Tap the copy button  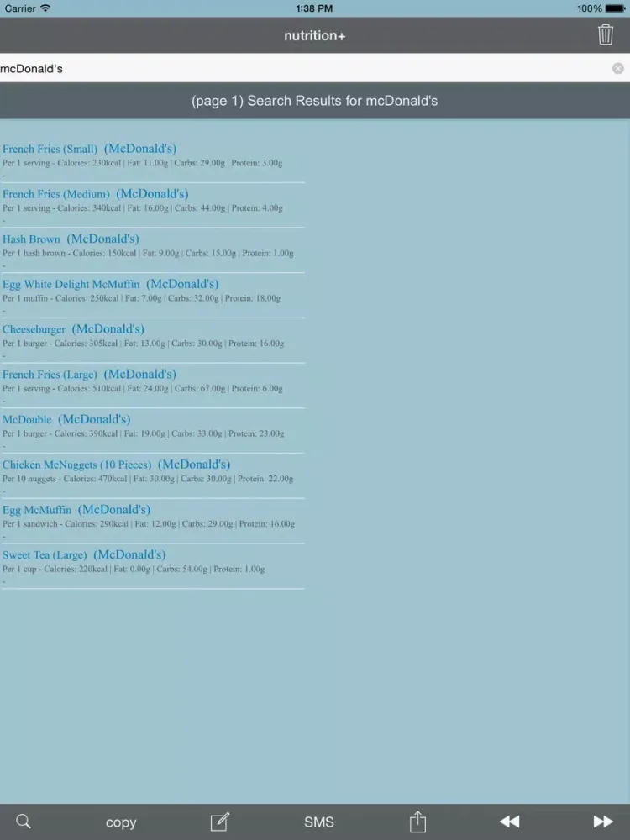tap(121, 822)
